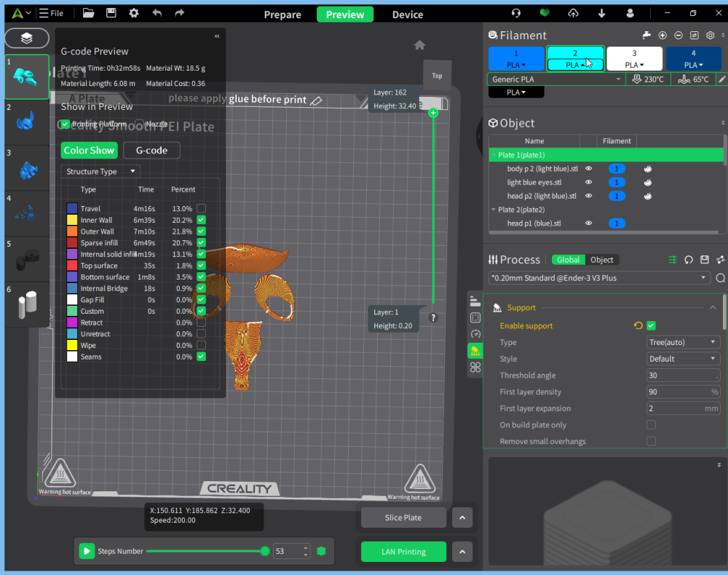728x575 pixels.
Task: Open the user account icon
Action: [x=630, y=13]
